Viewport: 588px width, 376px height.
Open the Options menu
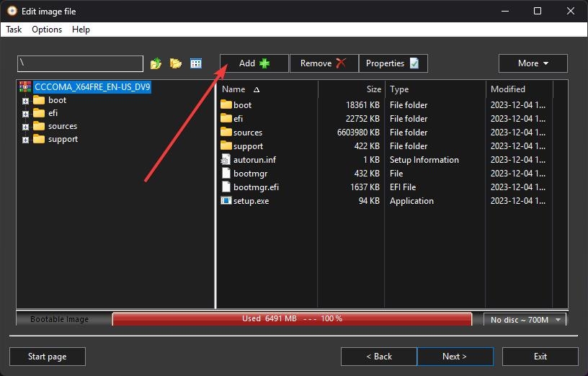pos(47,30)
